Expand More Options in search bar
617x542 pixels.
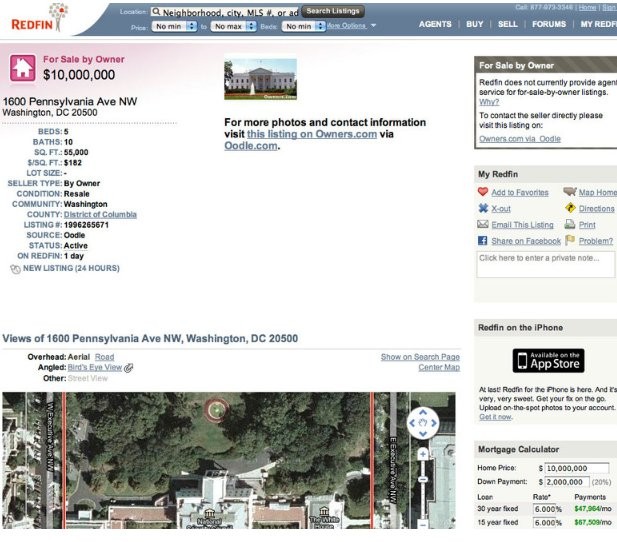pos(351,26)
